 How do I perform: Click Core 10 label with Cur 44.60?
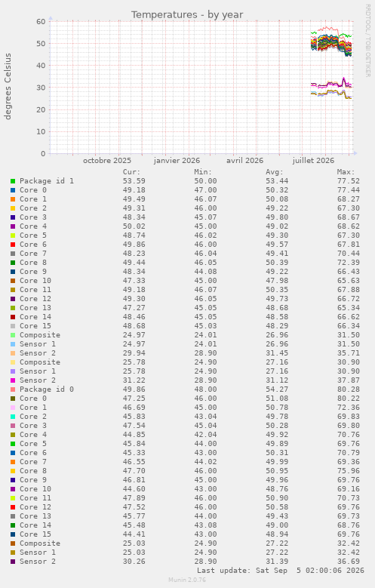(x=35, y=489)
